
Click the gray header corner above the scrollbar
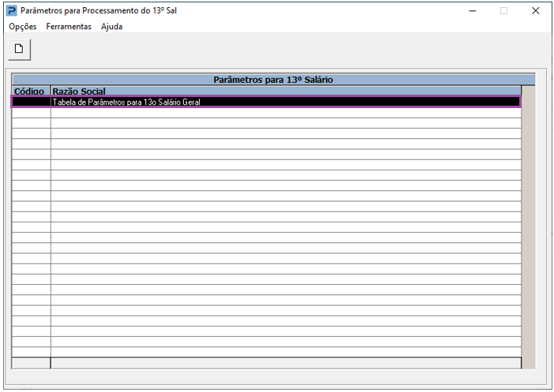coord(528,91)
